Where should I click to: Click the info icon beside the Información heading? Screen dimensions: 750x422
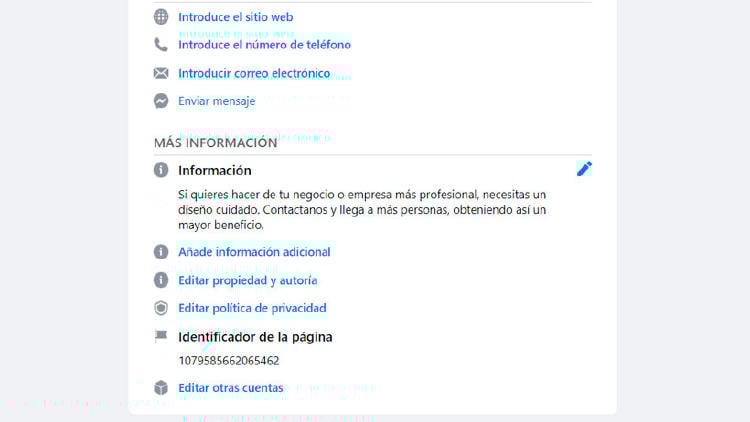pyautogui.click(x=161, y=170)
